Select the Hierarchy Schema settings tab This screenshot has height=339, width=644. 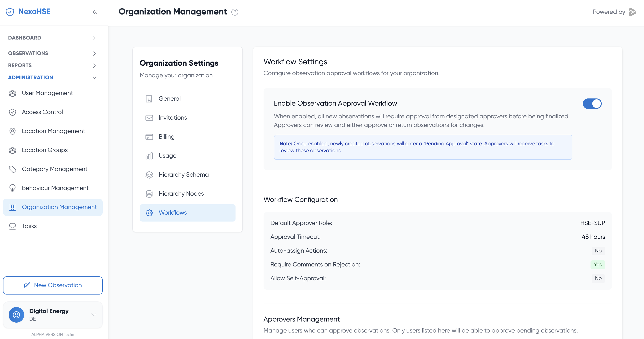(187, 175)
